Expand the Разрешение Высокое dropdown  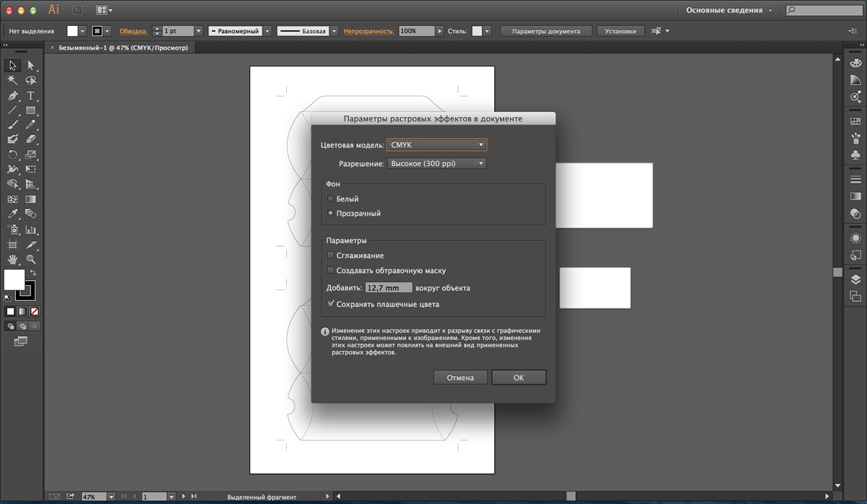coord(436,164)
